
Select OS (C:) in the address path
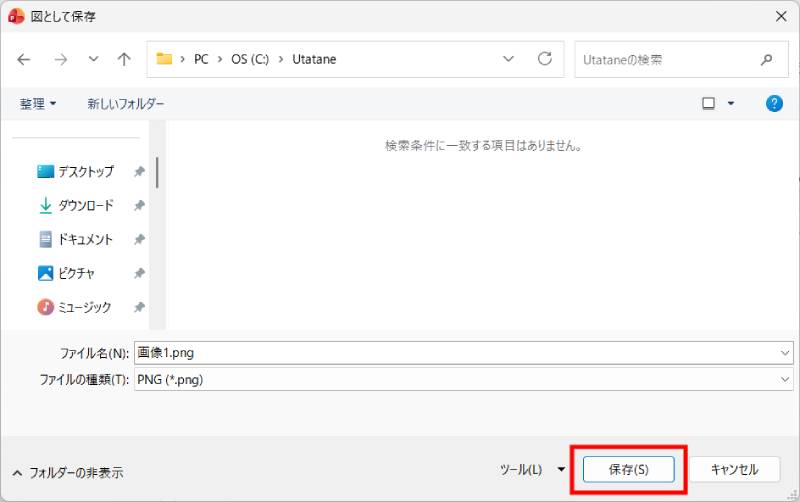[x=250, y=60]
